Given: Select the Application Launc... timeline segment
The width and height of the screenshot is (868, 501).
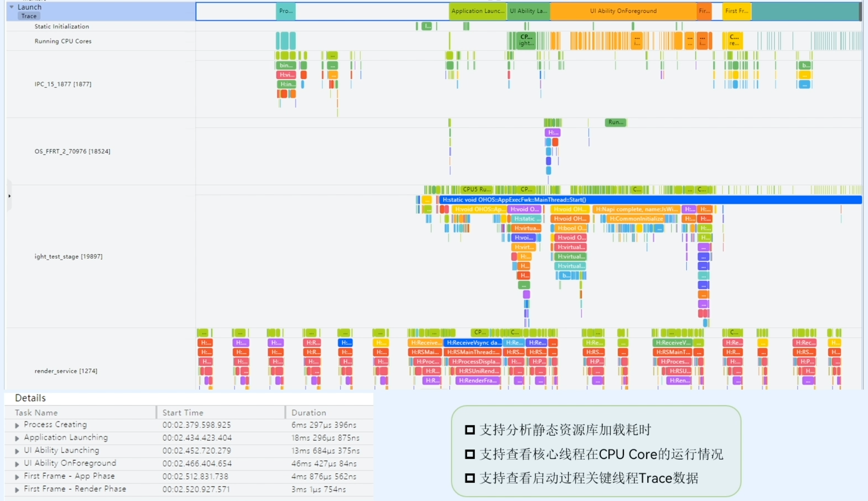Looking at the screenshot, I should tap(477, 11).
